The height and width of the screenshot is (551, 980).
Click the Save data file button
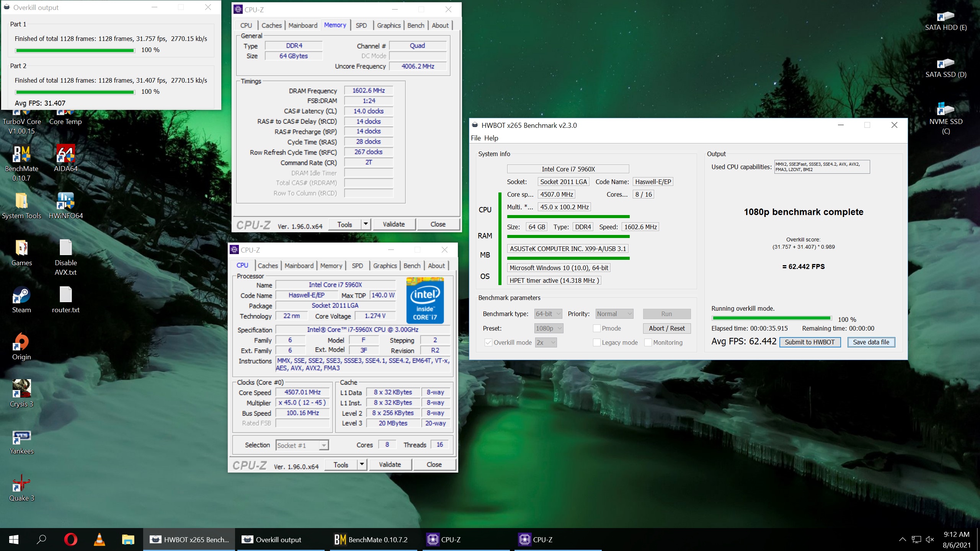coord(871,342)
